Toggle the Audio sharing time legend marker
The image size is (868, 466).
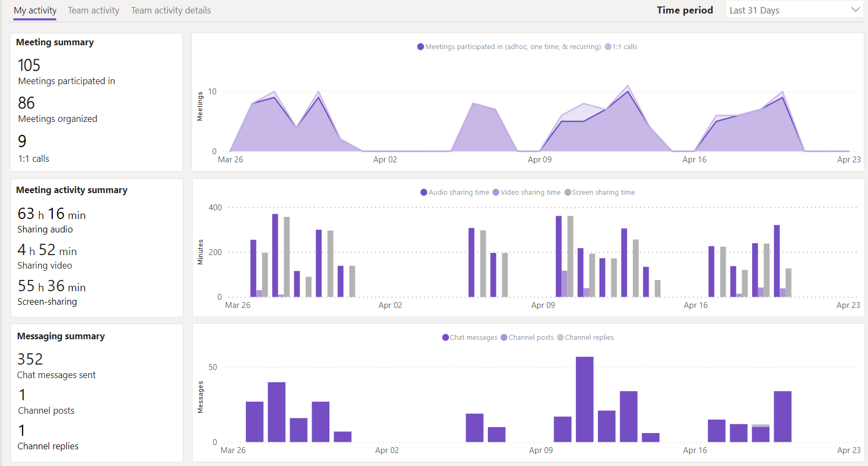(x=424, y=193)
